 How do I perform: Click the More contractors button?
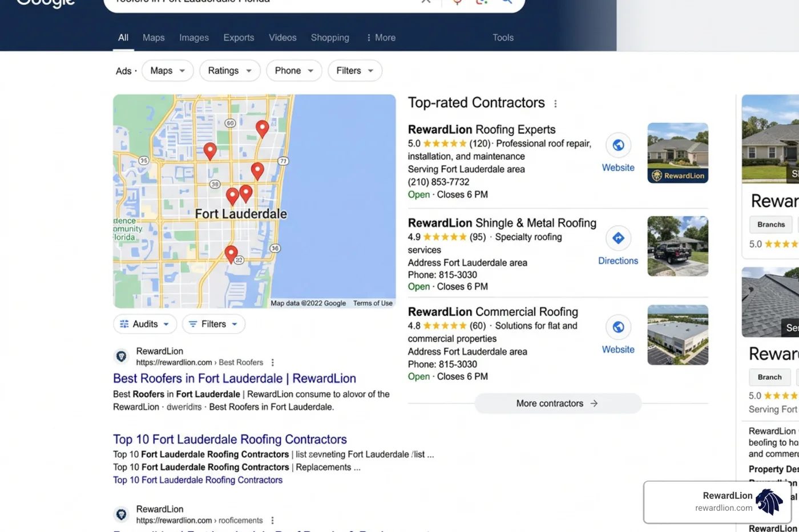(x=558, y=403)
